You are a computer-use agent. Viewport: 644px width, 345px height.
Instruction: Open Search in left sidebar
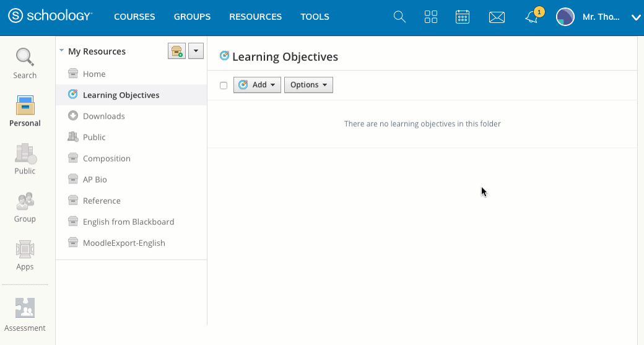[x=25, y=64]
